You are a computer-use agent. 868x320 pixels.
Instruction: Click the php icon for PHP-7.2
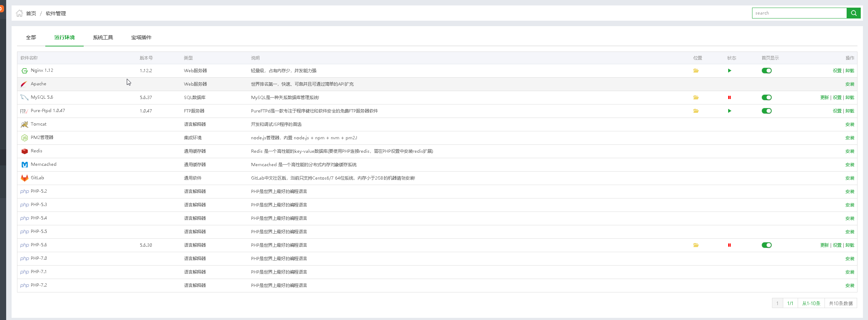[x=24, y=286]
